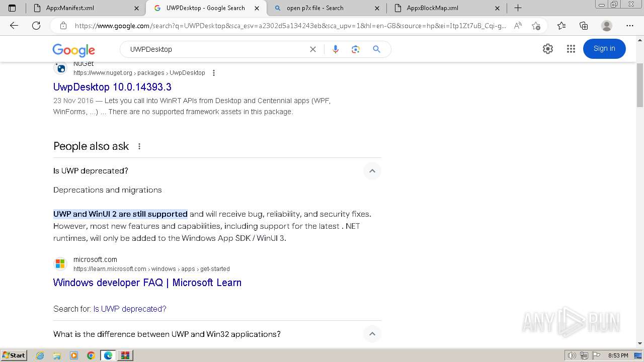Collapse the 'Is UWP deprecated?' answer
644x362 pixels.
coord(372,171)
